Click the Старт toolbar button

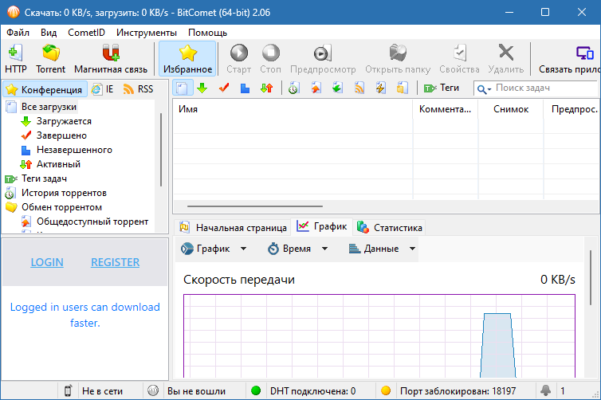point(238,59)
